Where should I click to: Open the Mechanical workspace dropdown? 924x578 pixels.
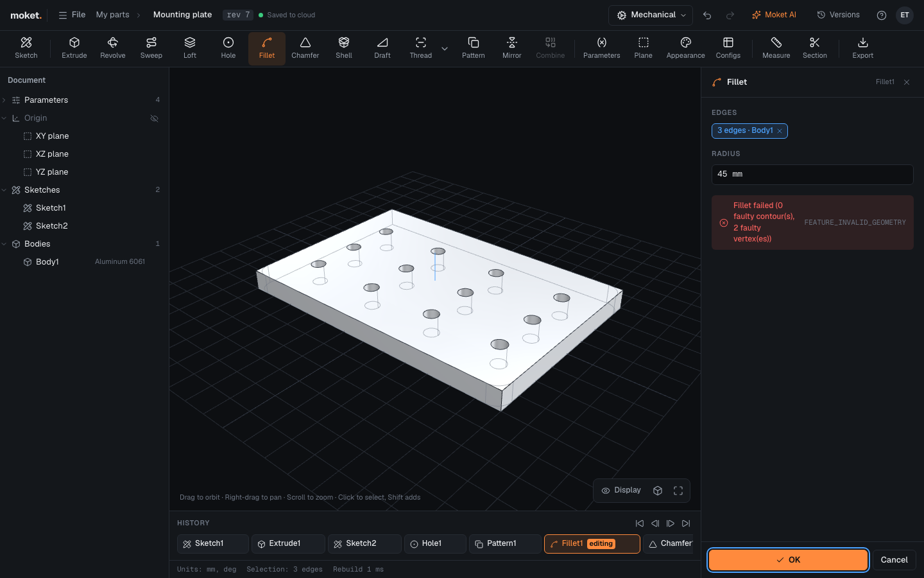click(x=651, y=15)
